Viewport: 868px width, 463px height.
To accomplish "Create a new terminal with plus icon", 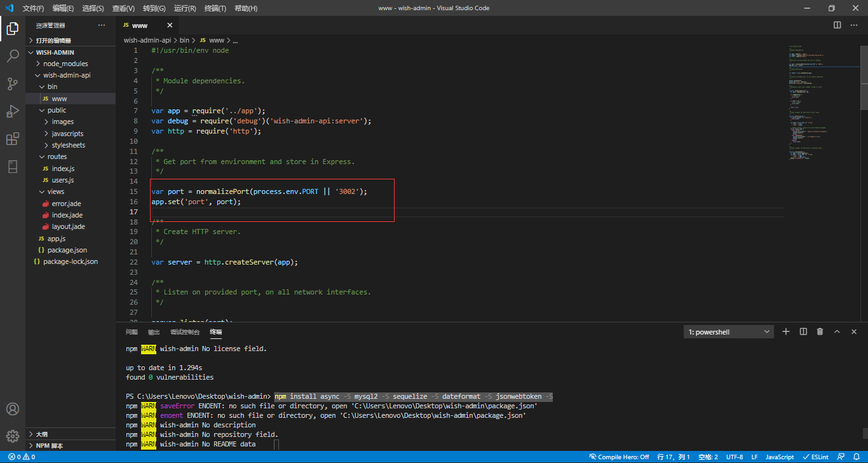I will (786, 331).
